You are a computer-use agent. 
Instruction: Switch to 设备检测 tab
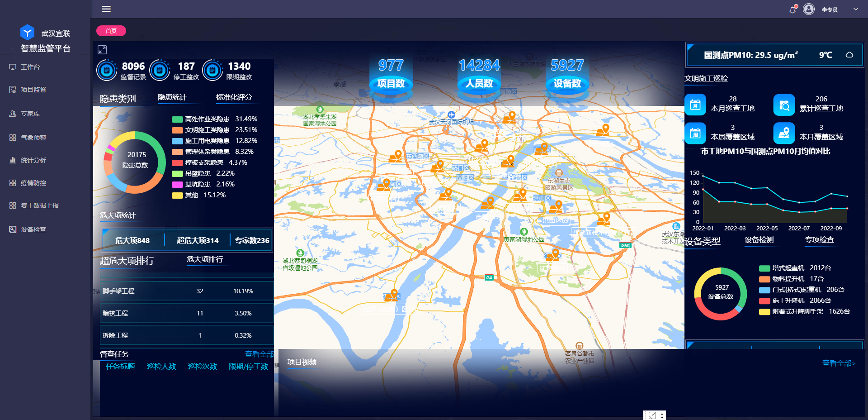point(759,240)
